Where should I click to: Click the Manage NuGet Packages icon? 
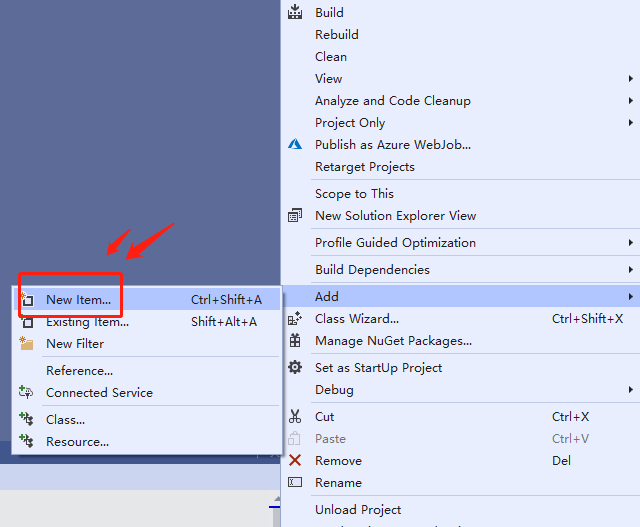pos(295,340)
